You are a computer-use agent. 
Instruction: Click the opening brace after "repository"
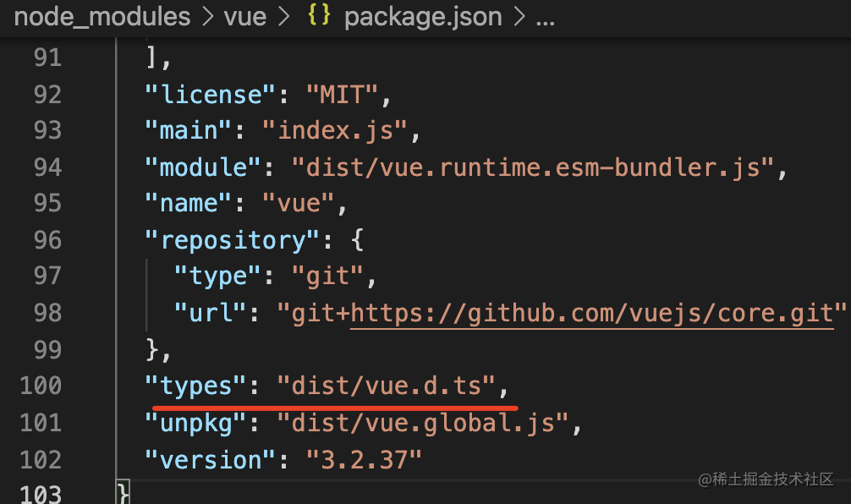357,239
